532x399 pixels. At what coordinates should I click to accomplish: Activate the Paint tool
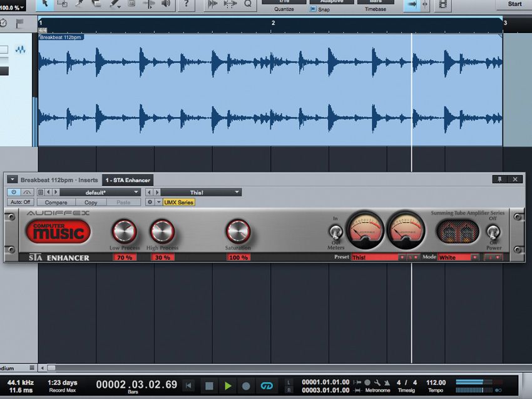tap(114, 5)
